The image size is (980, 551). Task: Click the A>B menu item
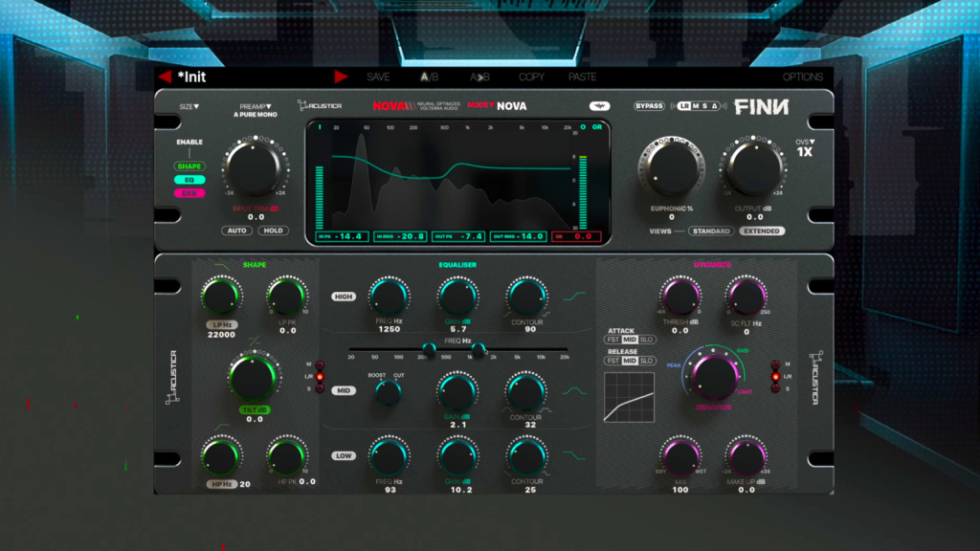click(x=479, y=77)
